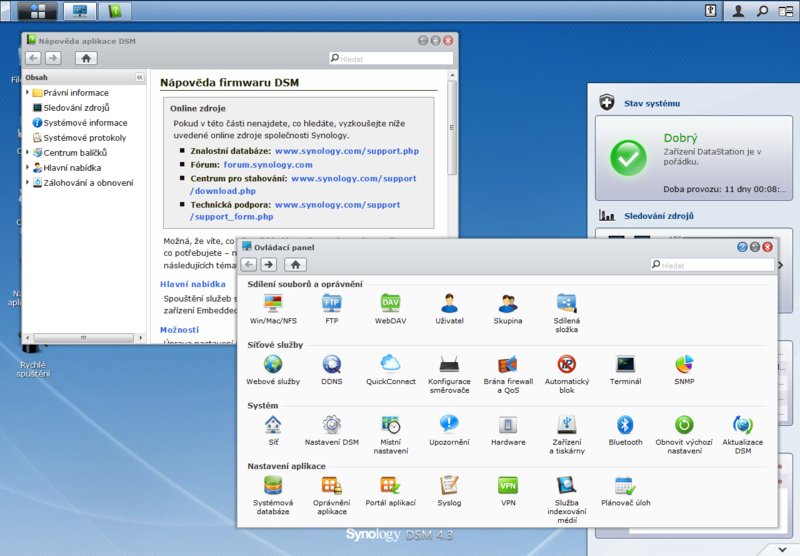The width and height of the screenshot is (800, 556).
Task: Open Nastavení DSM icon
Action: click(x=332, y=429)
